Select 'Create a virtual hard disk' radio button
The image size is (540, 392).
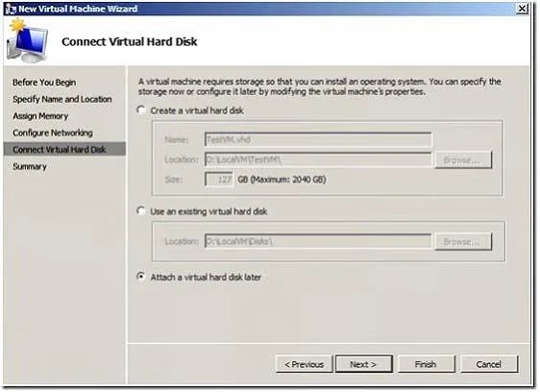tap(141, 110)
